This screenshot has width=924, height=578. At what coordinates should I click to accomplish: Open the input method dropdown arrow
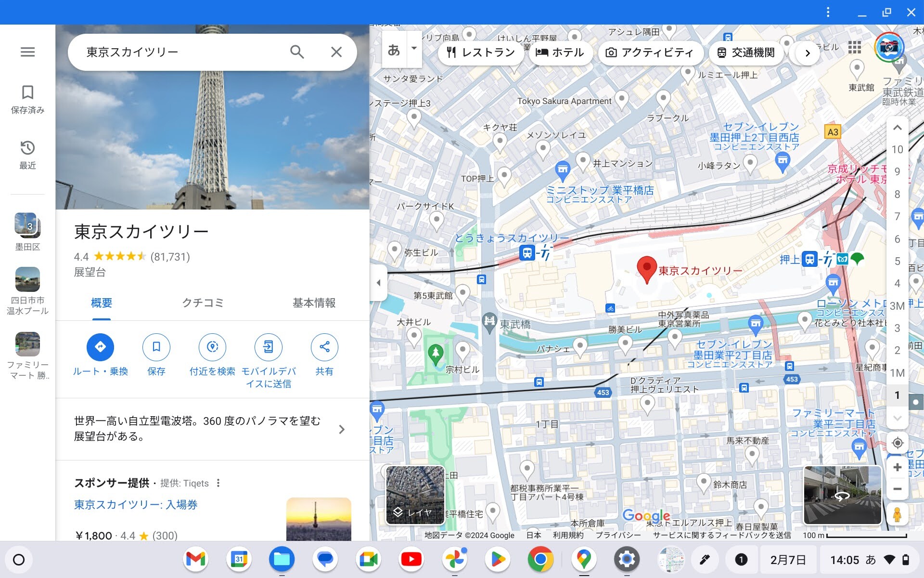[x=414, y=48]
